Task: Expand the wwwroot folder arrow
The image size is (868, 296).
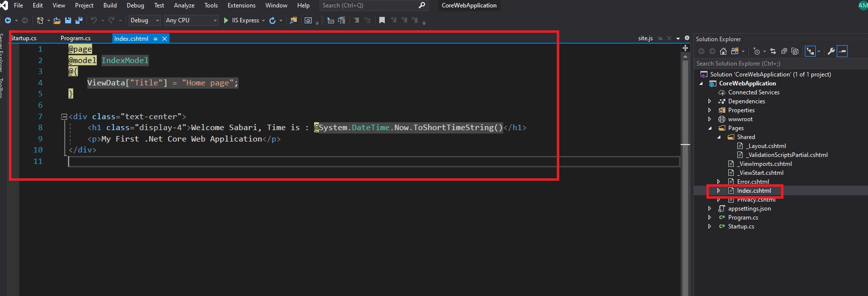Action: tap(710, 119)
